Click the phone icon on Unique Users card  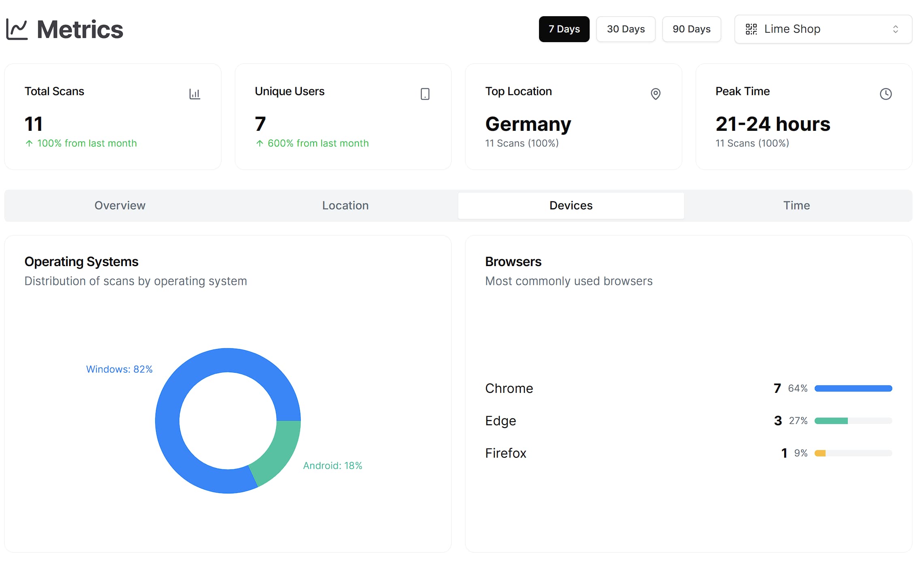424,94
